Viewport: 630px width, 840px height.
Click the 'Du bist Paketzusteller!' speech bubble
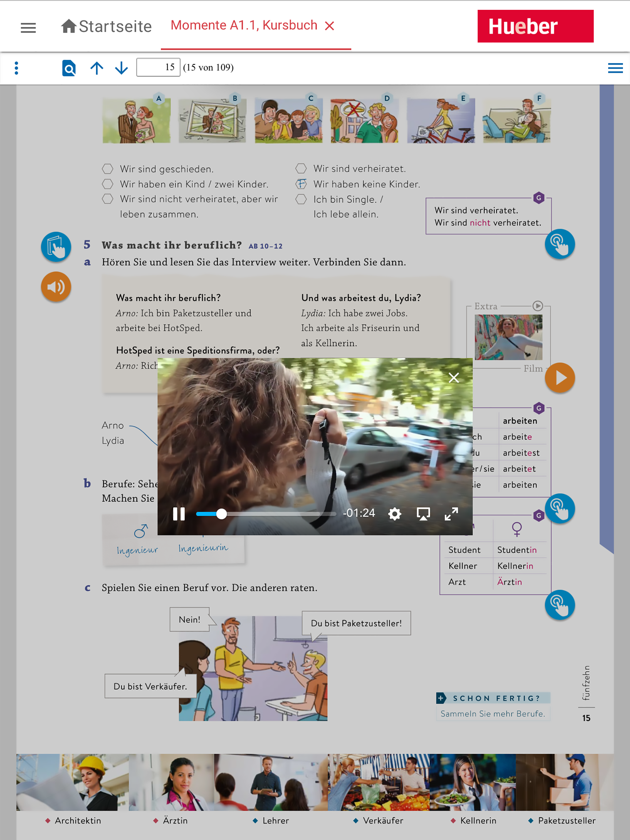(357, 623)
